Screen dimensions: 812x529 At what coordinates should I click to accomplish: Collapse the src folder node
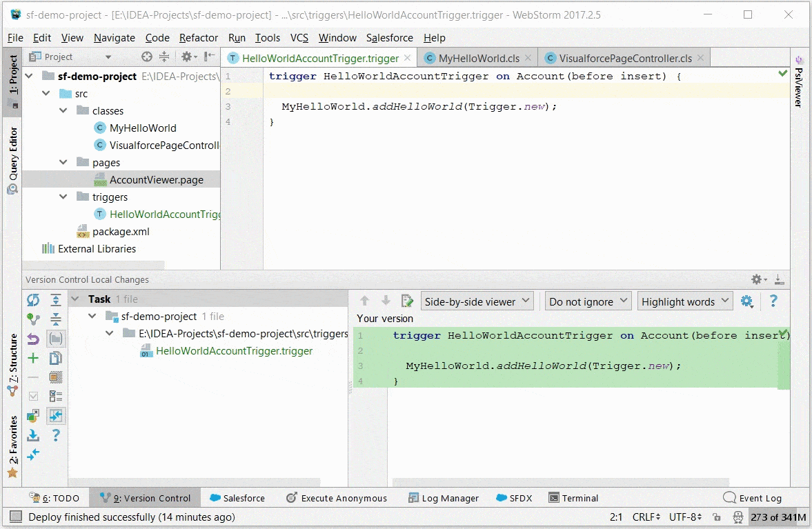pos(46,93)
